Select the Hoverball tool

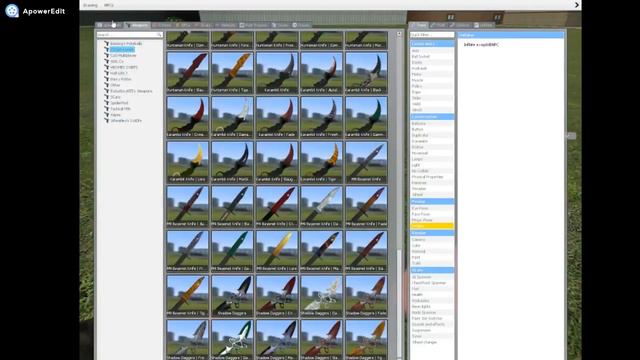click(x=432, y=153)
